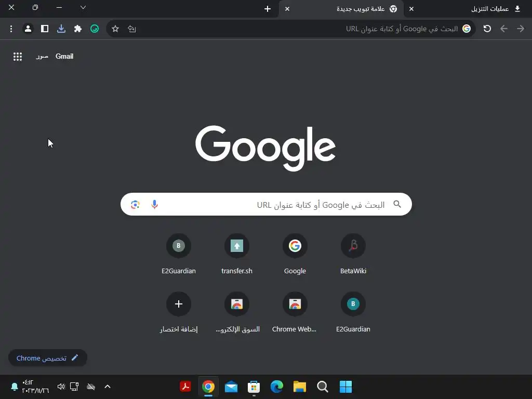Screen dimensions: 532x399
Task: Open the OneDrive cloud tray icon
Action: point(91,387)
